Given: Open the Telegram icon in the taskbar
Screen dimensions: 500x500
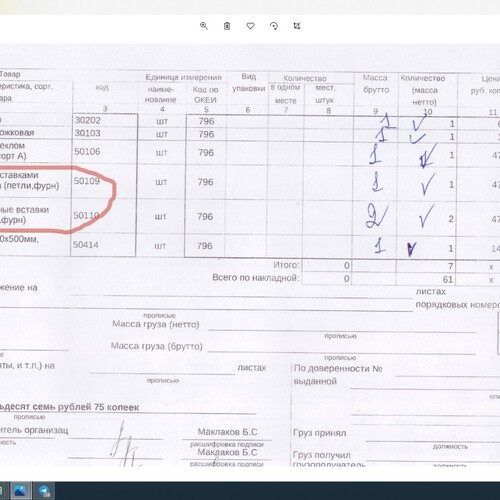Looking at the screenshot, I should pos(44,491).
